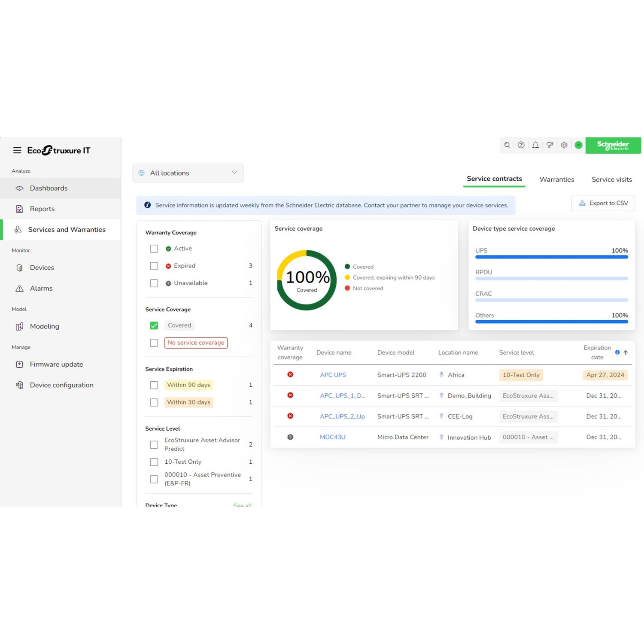The width and height of the screenshot is (644, 644).
Task: Click the Export to CSV button
Action: pyautogui.click(x=603, y=203)
